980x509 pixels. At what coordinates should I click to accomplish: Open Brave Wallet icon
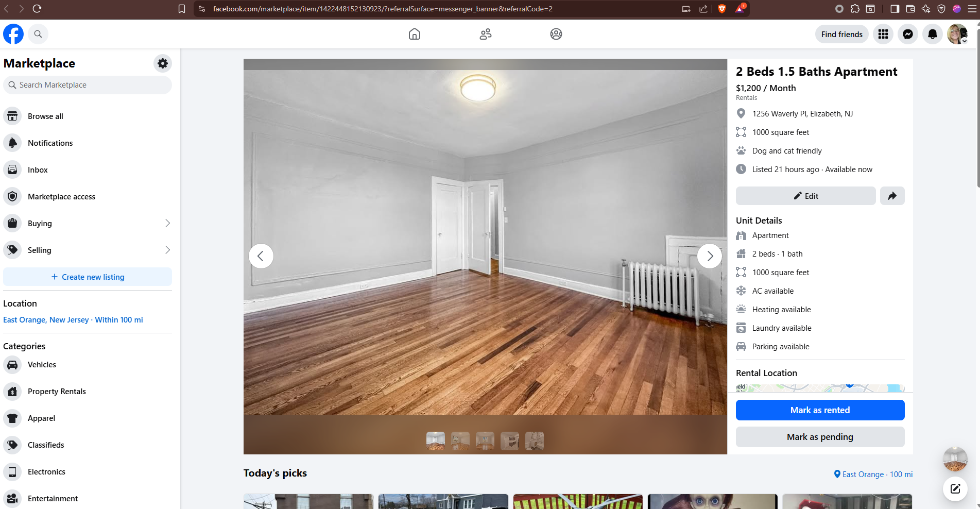click(910, 9)
